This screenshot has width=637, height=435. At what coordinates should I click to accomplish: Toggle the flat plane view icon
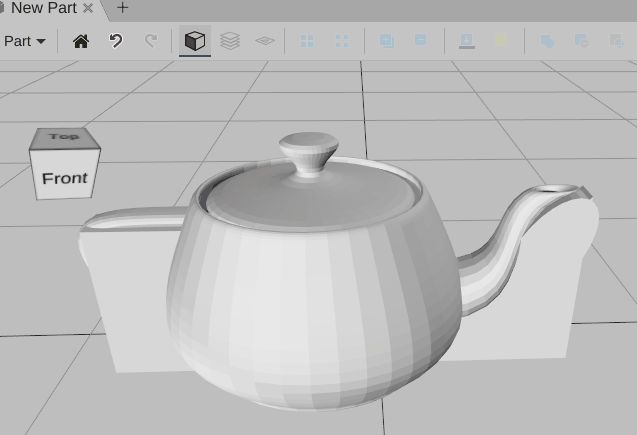(x=265, y=41)
